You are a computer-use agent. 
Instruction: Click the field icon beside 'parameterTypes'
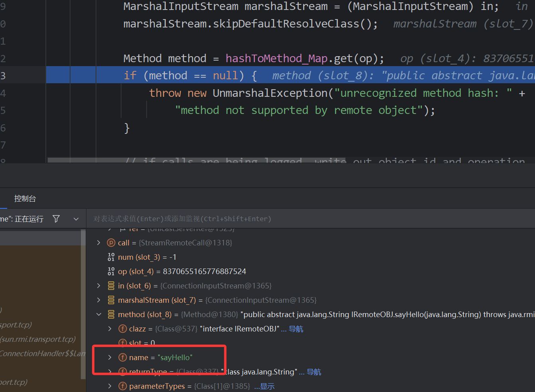pos(123,386)
